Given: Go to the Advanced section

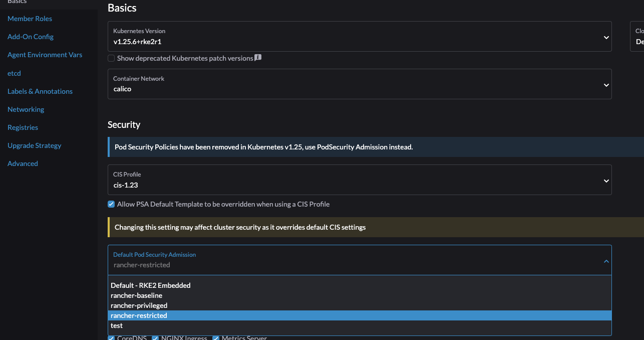Looking at the screenshot, I should coord(23,163).
